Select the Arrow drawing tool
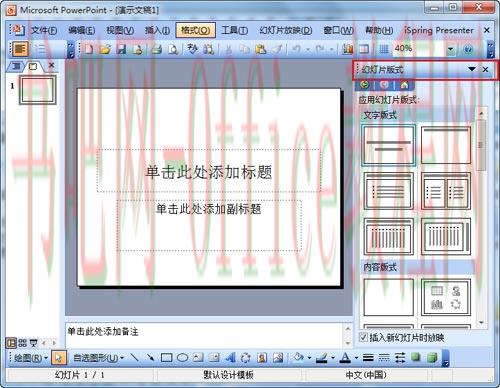Viewport: 500px width, 388px height. [150, 358]
